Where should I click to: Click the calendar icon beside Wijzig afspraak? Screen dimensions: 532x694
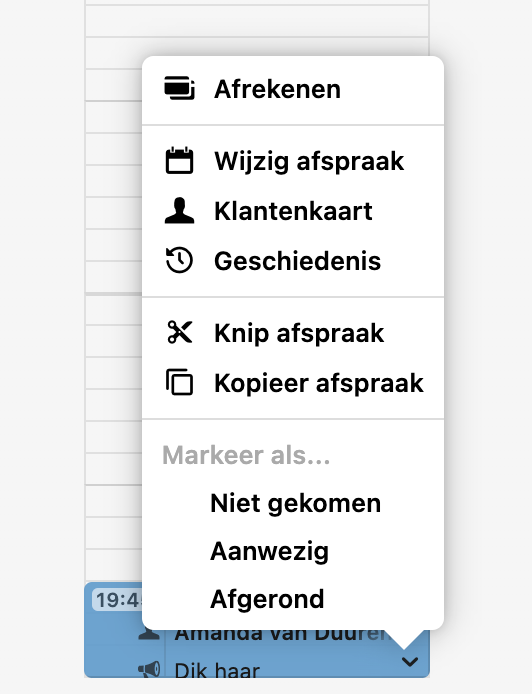[179, 161]
